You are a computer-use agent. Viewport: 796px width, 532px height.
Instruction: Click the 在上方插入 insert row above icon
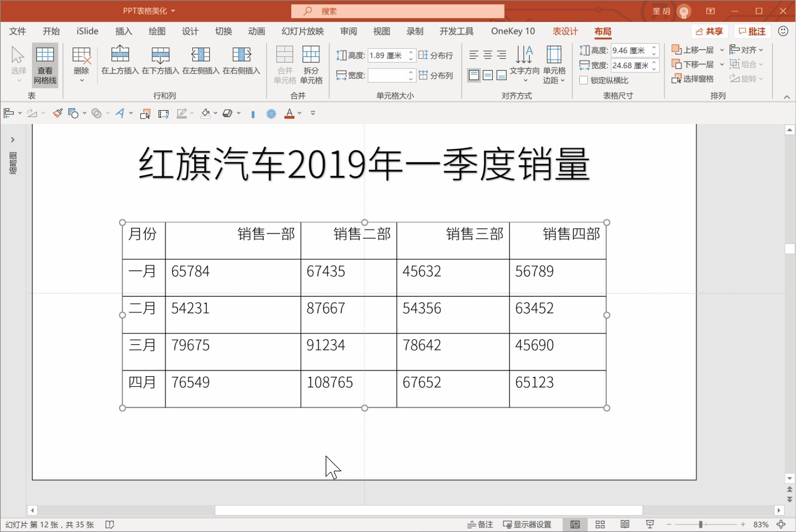pyautogui.click(x=120, y=54)
